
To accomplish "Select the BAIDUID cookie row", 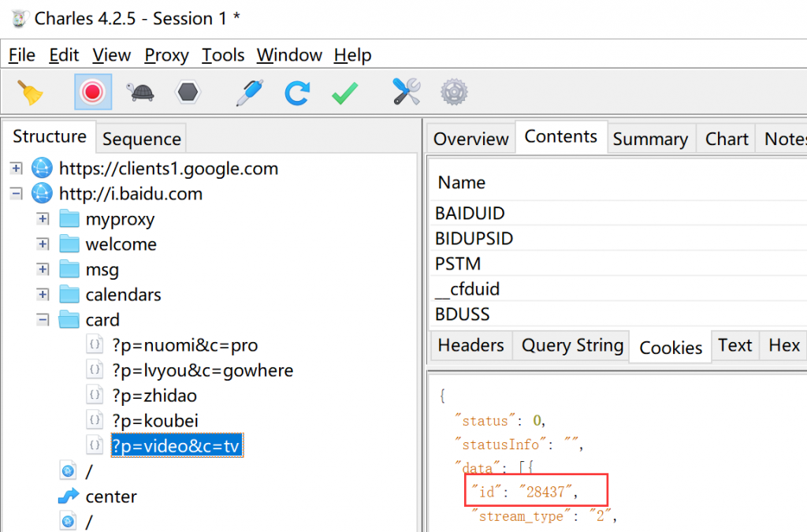I will 618,213.
